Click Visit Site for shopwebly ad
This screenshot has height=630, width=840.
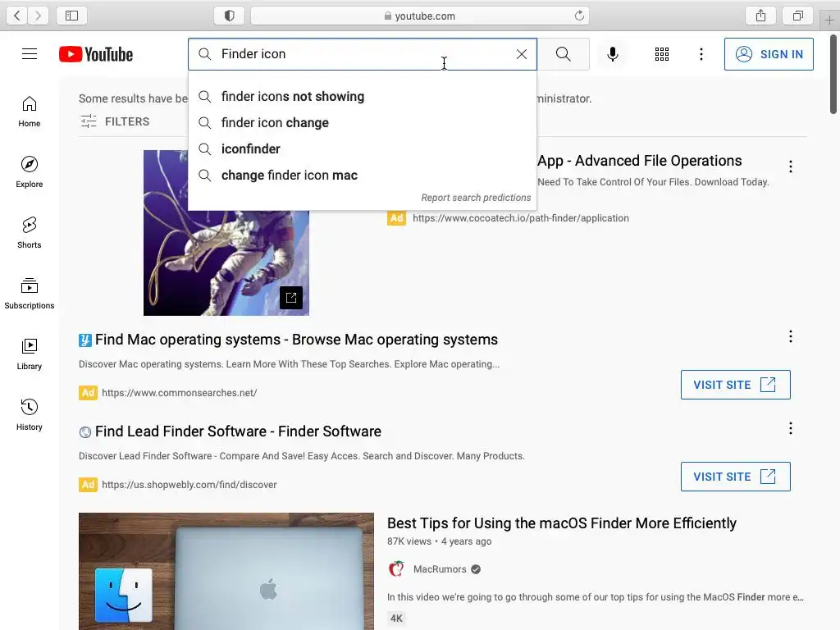[735, 477]
